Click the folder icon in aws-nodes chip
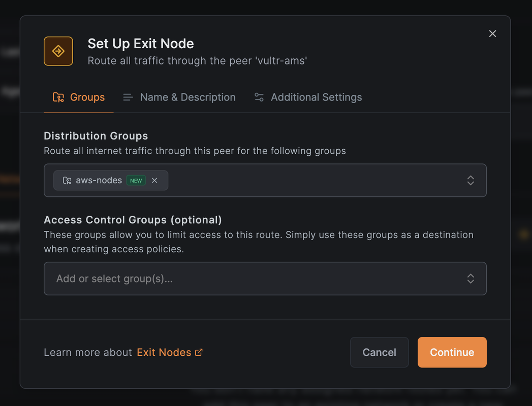 coord(67,180)
